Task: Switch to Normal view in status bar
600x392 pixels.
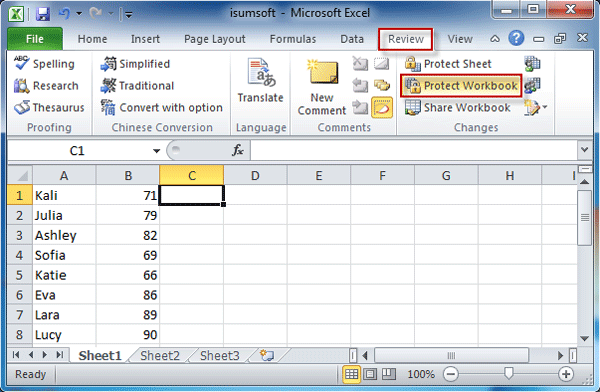Action: pos(351,374)
